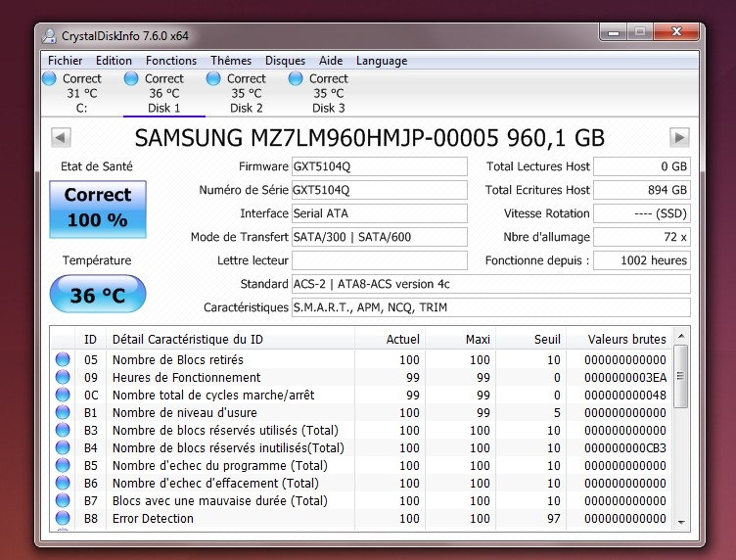736x560 pixels.
Task: Click status orb for Error Detection row
Action: [x=63, y=519]
